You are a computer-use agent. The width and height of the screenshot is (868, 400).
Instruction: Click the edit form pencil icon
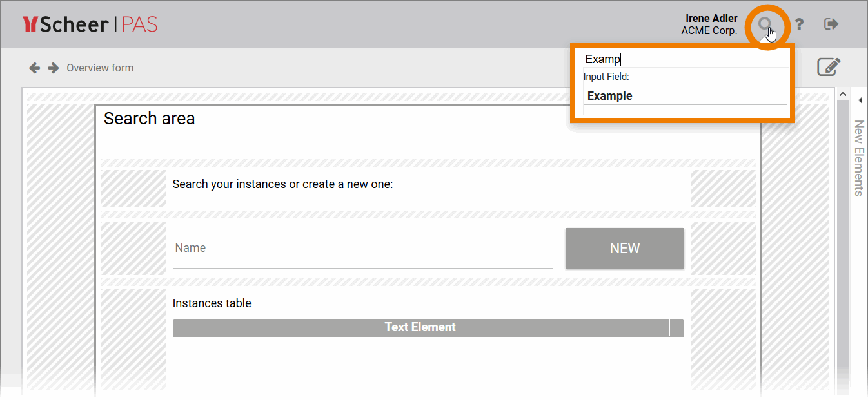pos(829,66)
